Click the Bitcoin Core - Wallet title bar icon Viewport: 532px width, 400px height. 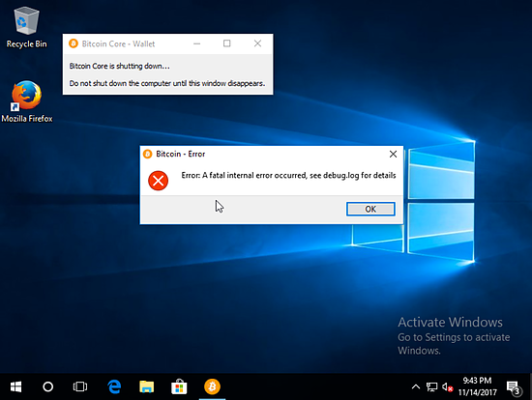[74, 43]
